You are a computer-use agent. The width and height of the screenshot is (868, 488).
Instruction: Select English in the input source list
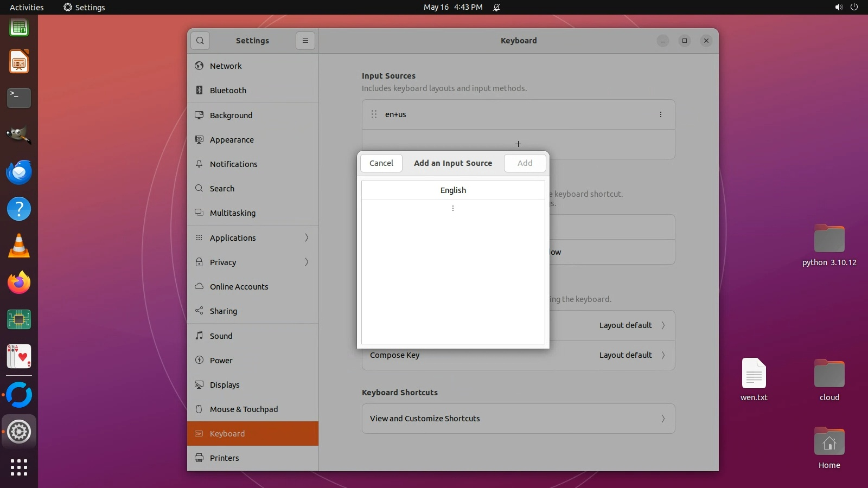(453, 190)
